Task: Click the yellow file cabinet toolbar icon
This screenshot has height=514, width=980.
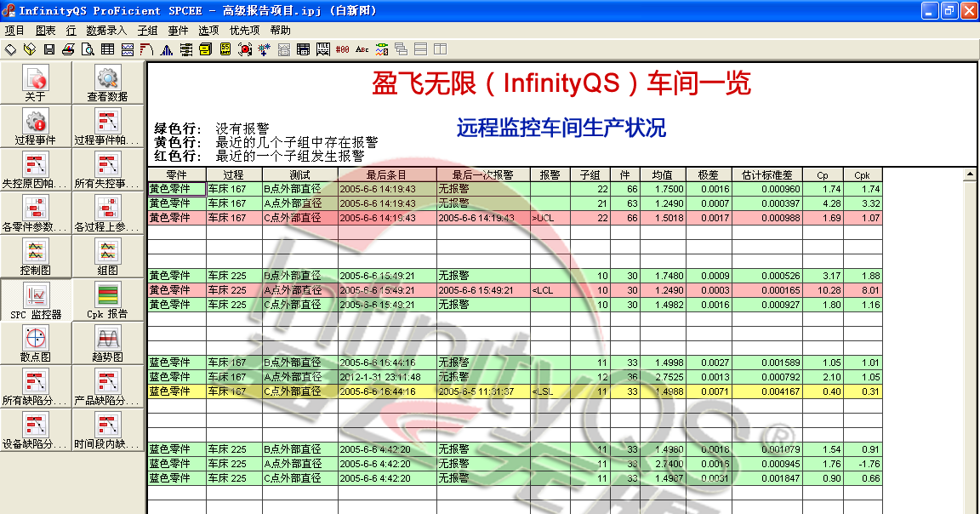Action: point(205,49)
